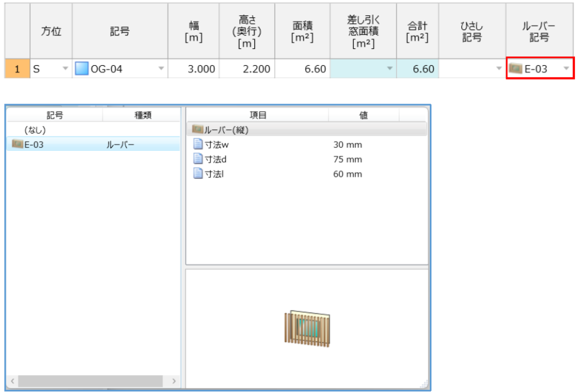This screenshot has width=576, height=392.
Task: Click the 寸法l document icon
Action: coord(197,174)
